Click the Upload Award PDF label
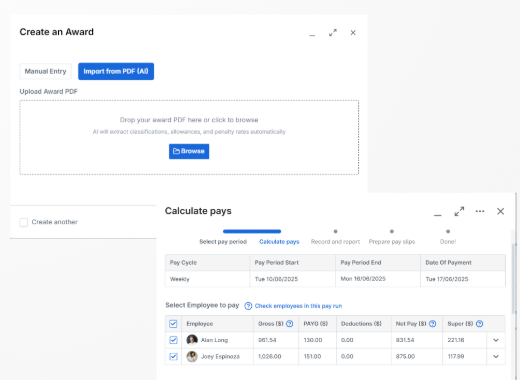This screenshot has height=380, width=520. (49, 92)
